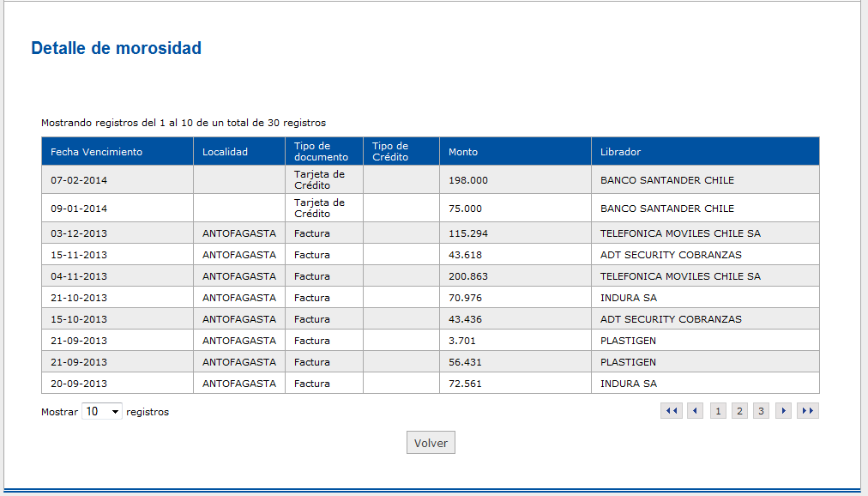Select BANCO SANTANDER CHILE in 198.000 row
The image size is (868, 496).
[x=667, y=180]
